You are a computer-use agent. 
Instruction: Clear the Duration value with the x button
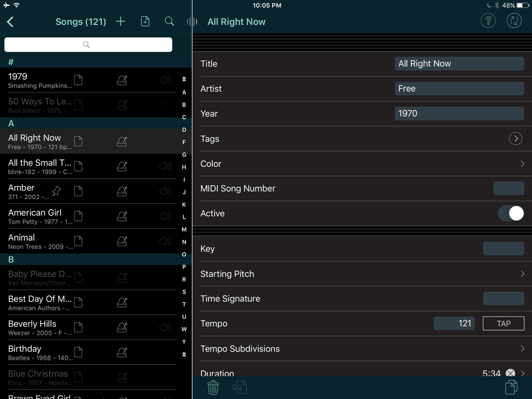click(x=510, y=373)
